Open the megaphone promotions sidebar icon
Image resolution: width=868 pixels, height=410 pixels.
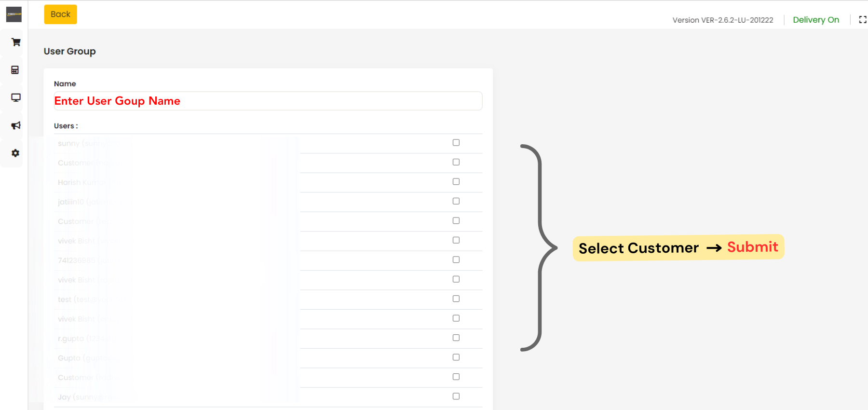pos(16,125)
